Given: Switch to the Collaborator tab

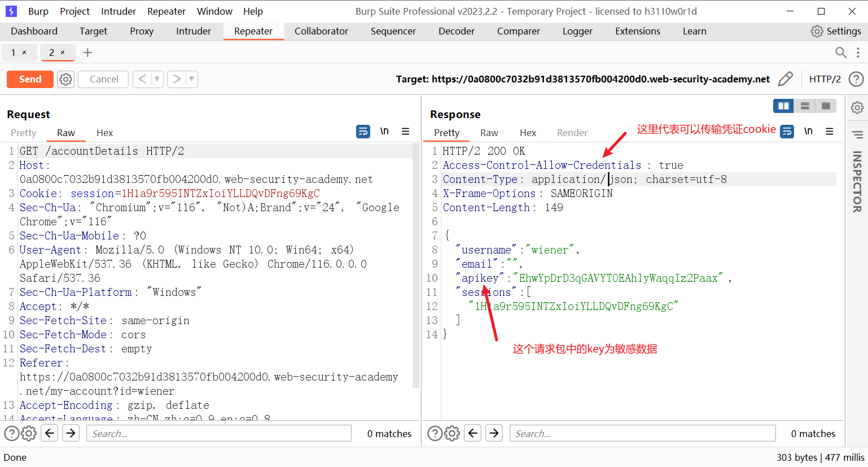Looking at the screenshot, I should [x=321, y=31].
